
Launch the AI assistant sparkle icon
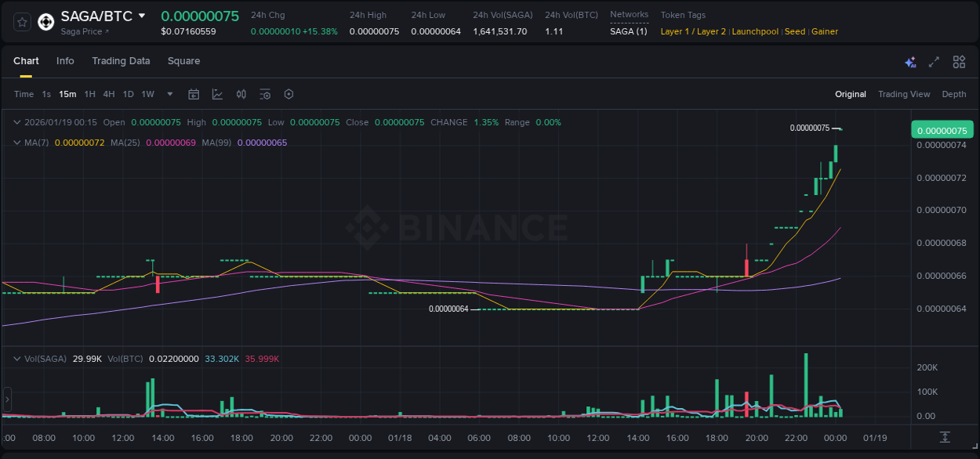pyautogui.click(x=910, y=61)
